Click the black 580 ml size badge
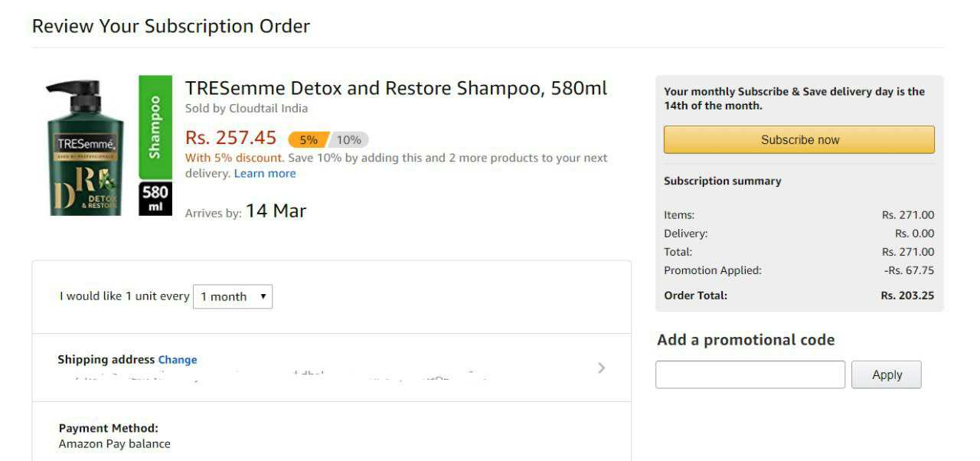Viewport: 980px width, 461px height. click(x=155, y=198)
